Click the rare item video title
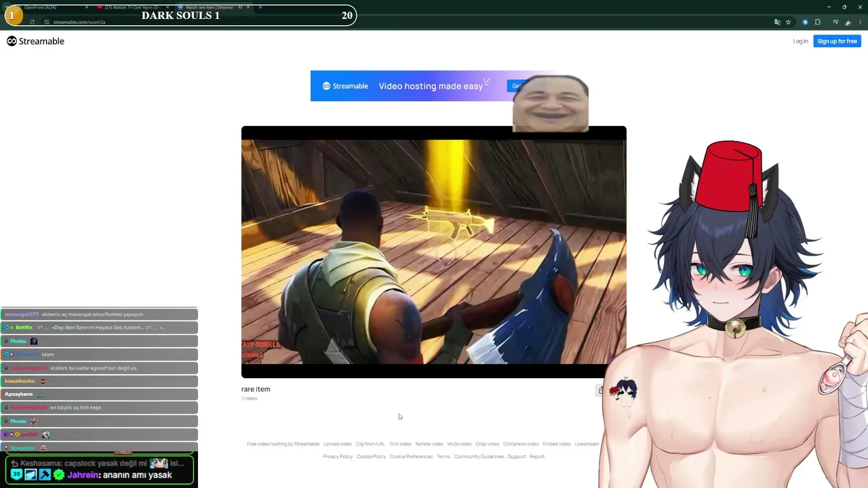Viewport: 868px width, 488px height. (256, 389)
